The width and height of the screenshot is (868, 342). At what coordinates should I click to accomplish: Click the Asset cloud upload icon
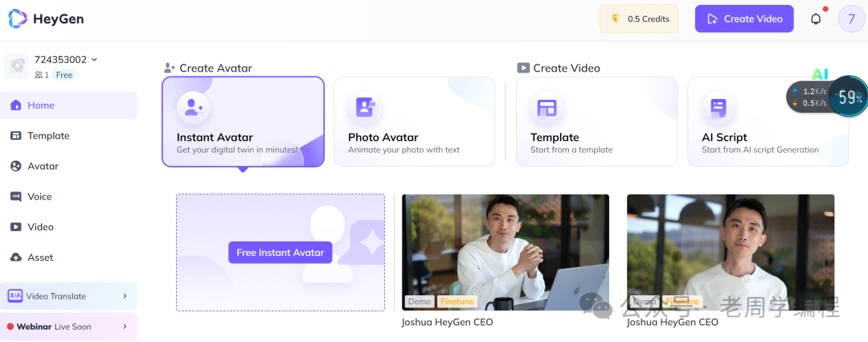[x=16, y=258]
